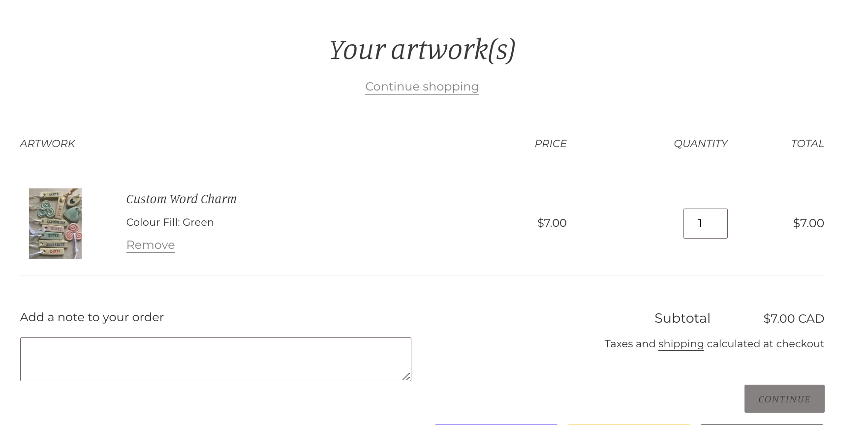This screenshot has height=425, width=868.
Task: Open the Custom Word Charm title link
Action: point(181,199)
